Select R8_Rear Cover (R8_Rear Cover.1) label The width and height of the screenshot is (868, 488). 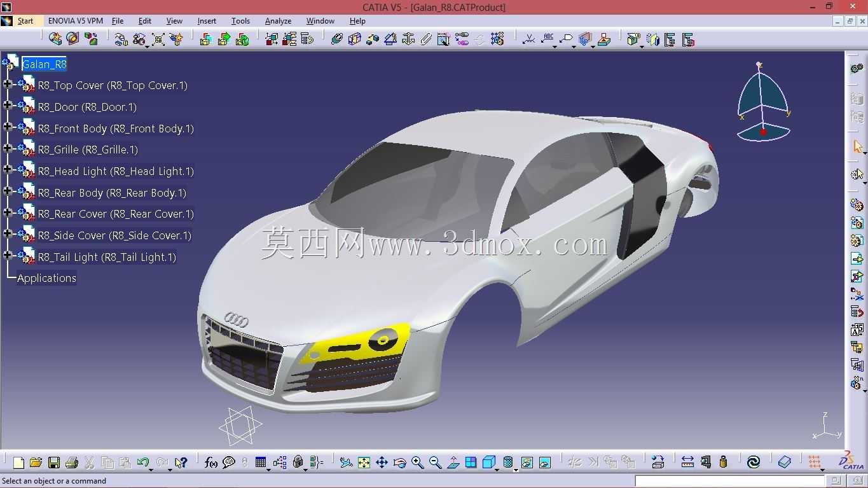pos(116,214)
